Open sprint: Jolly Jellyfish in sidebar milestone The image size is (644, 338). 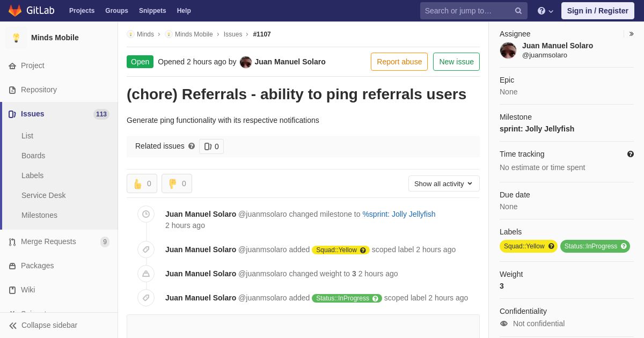click(537, 129)
